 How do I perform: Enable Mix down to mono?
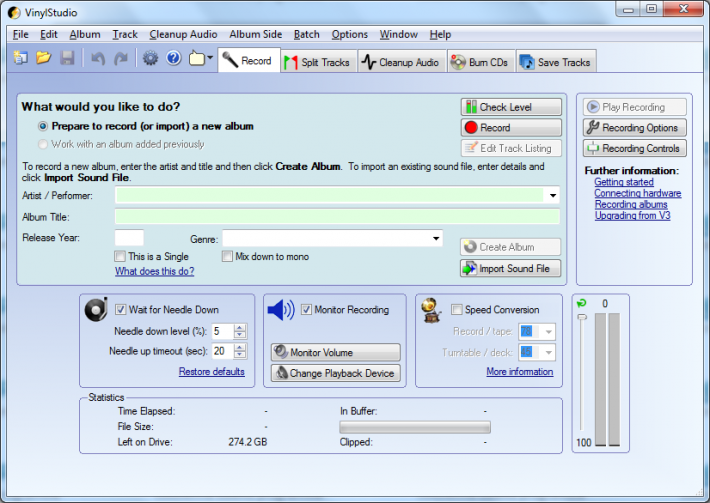pyautogui.click(x=227, y=257)
